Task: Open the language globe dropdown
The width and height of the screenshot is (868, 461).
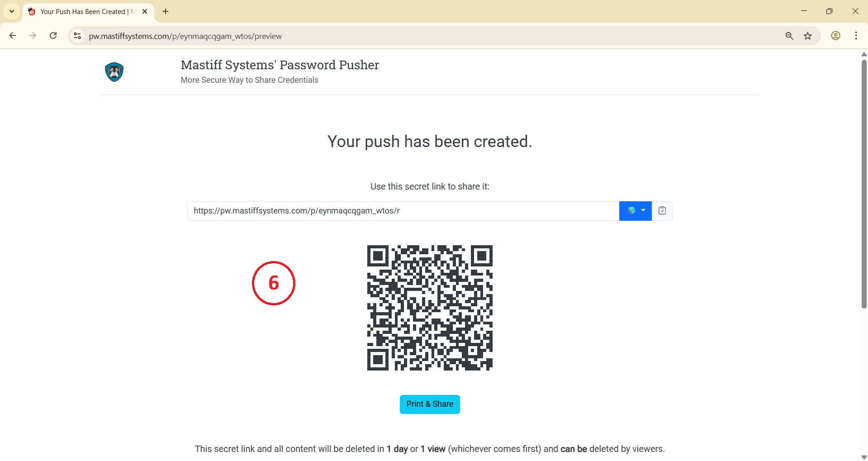Action: [x=635, y=211]
